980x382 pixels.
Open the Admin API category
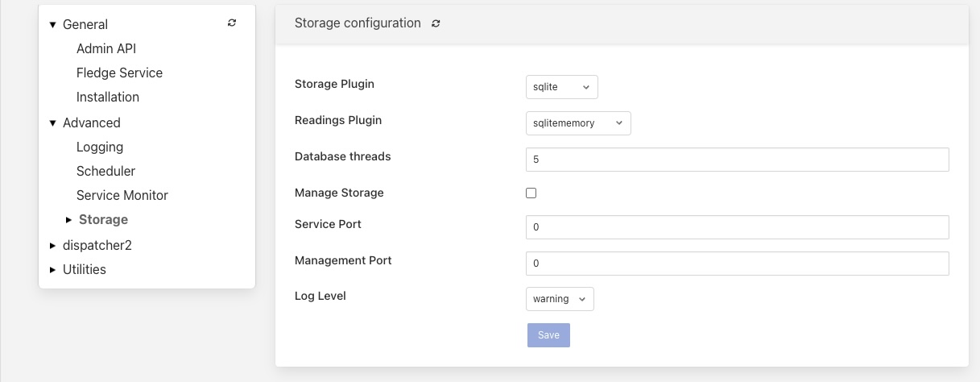pyautogui.click(x=106, y=48)
